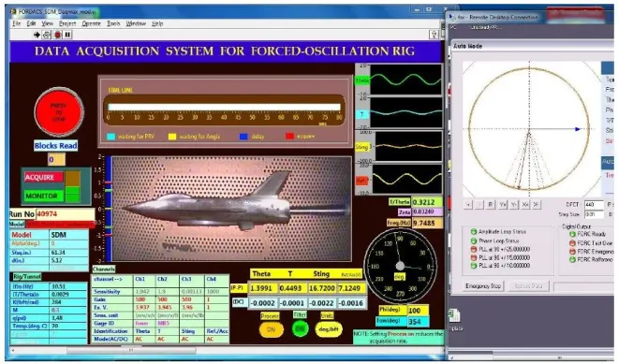The width and height of the screenshot is (618, 364).
Task: Open the Operate menu
Action: pos(91,23)
